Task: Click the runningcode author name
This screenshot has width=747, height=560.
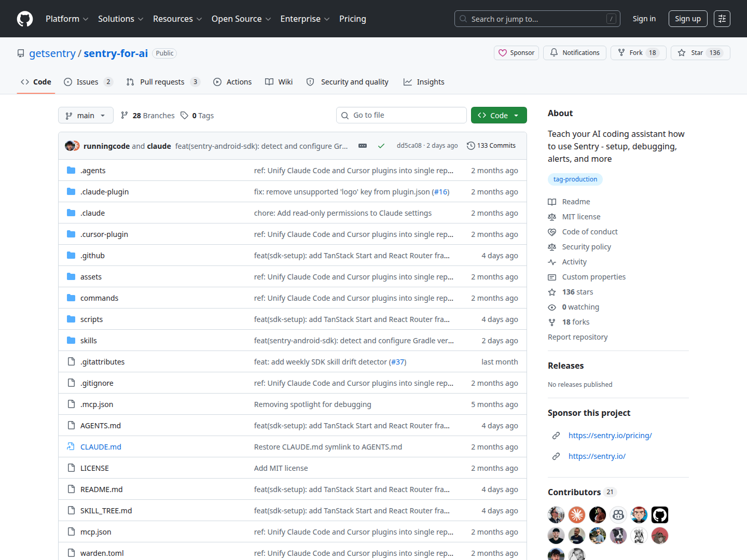Action: point(107,146)
